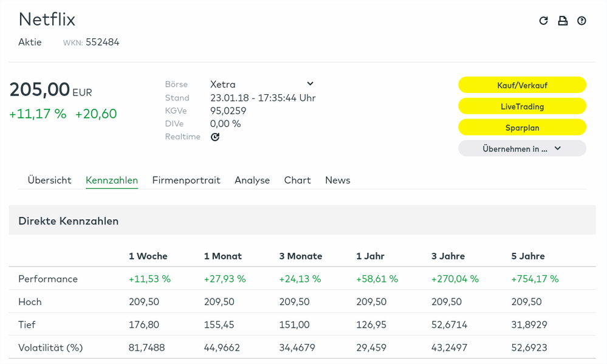
Task: Click the WKN number 552484
Action: (x=102, y=42)
